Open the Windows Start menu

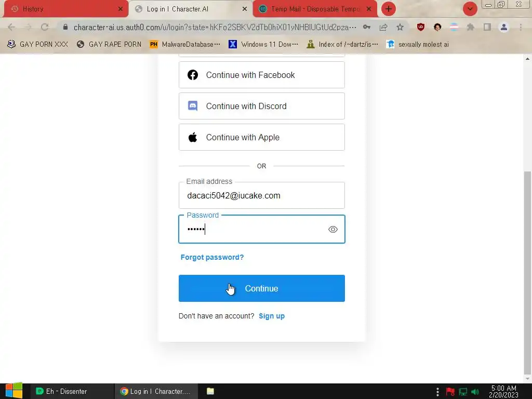coord(14,391)
